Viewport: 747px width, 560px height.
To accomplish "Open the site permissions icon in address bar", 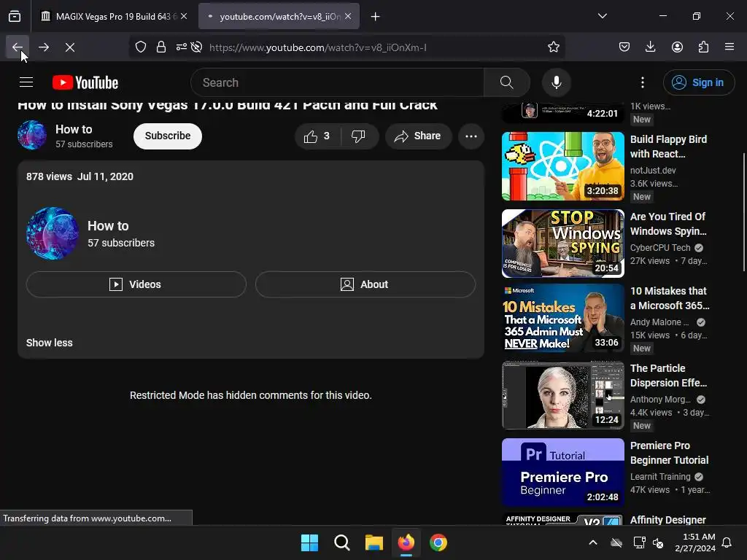I will coord(182,47).
